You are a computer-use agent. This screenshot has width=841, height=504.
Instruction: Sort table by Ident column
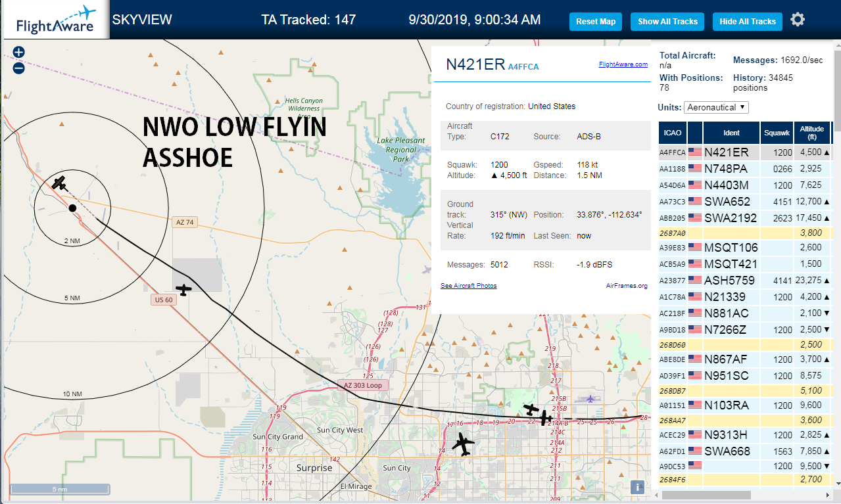[x=731, y=133]
